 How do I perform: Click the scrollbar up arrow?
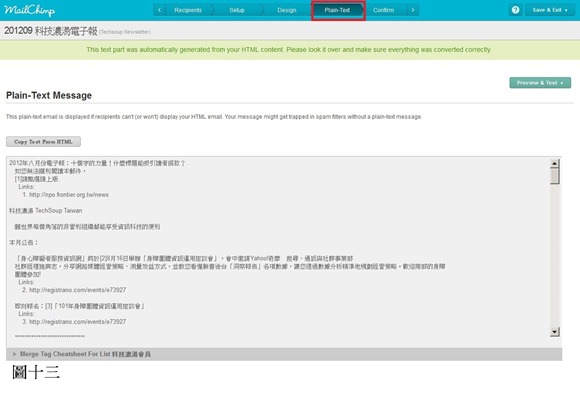click(554, 164)
